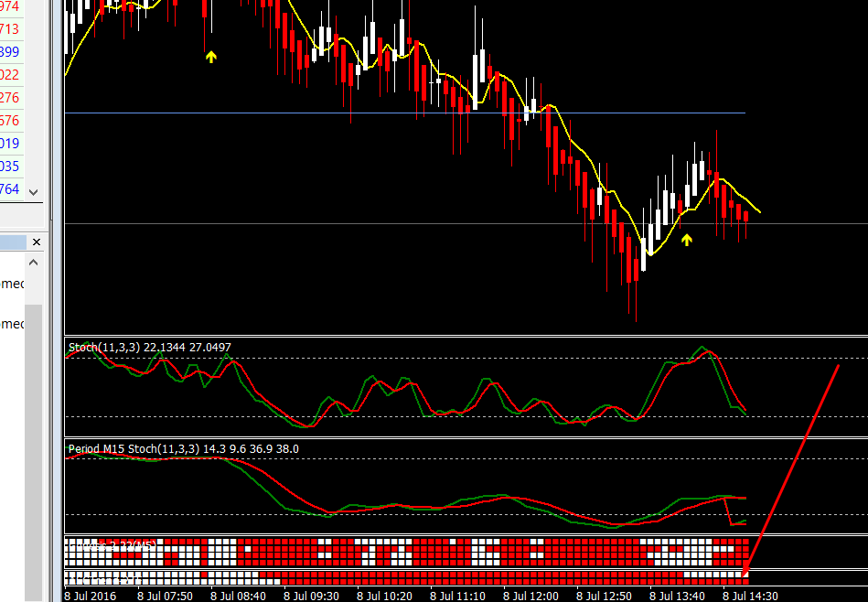Click the 8 Jul 07:50 time label
This screenshot has width=868, height=602.
[x=165, y=596]
